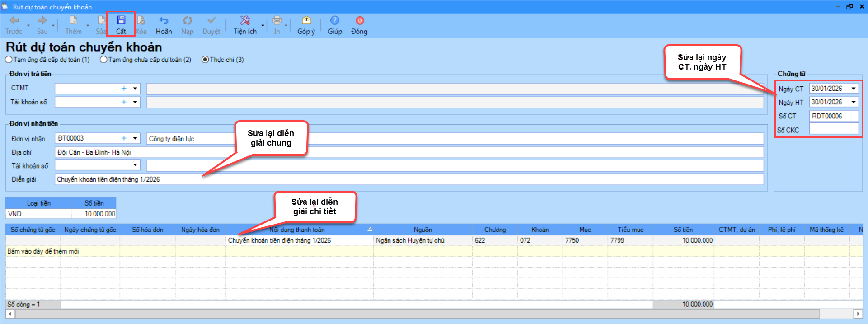Save the voucher with the Cất icon
The width and height of the screenshot is (868, 324).
coord(121,20)
